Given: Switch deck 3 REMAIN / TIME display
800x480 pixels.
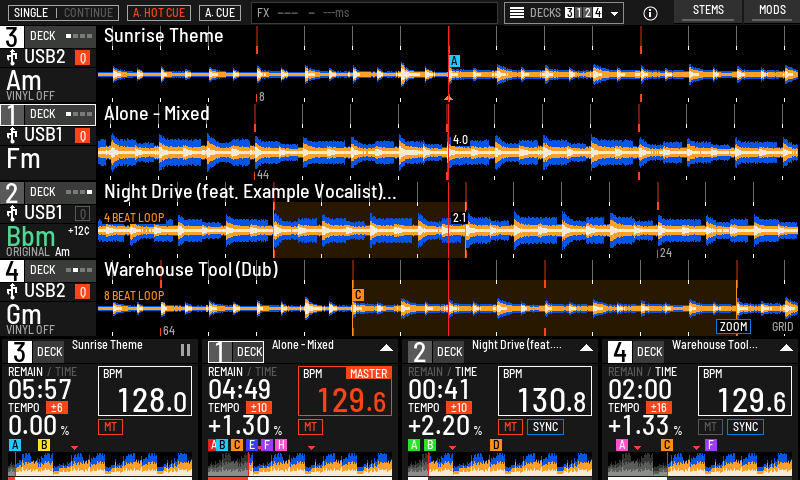Looking at the screenshot, I should (42, 372).
